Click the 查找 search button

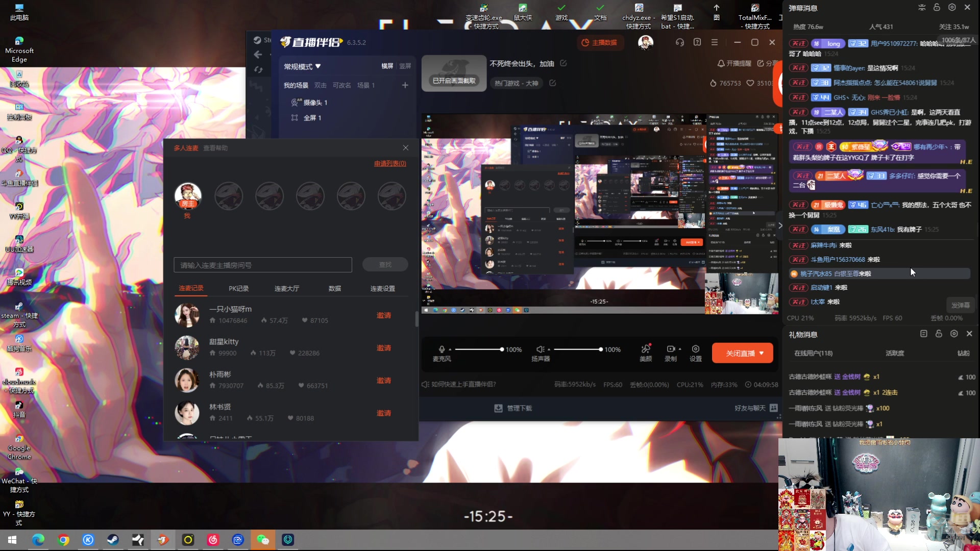[385, 264]
